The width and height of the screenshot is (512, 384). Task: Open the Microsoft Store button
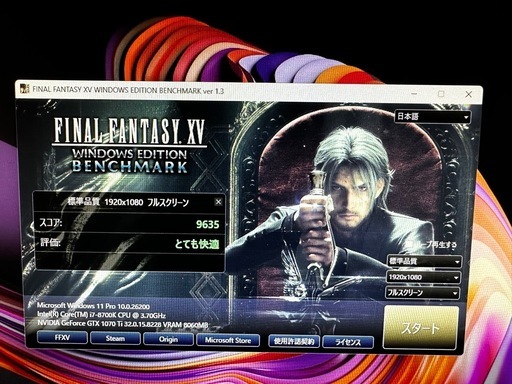pos(228,340)
